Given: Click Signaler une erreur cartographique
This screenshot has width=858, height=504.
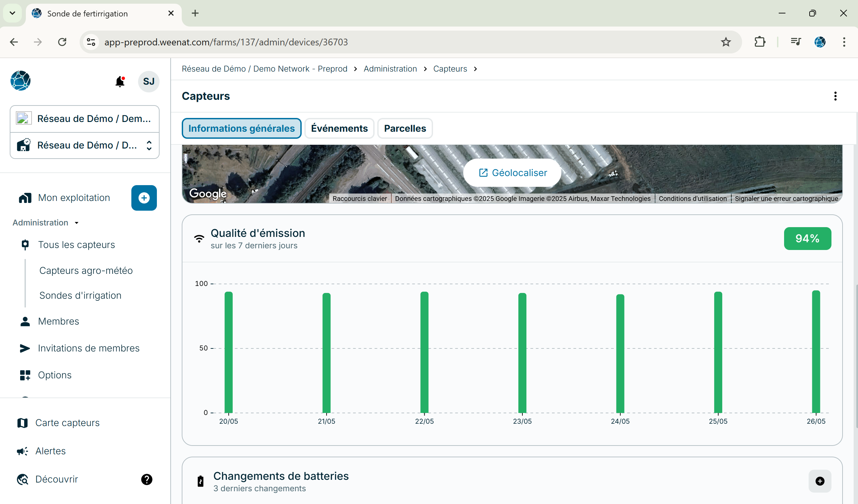Looking at the screenshot, I should coord(786,199).
